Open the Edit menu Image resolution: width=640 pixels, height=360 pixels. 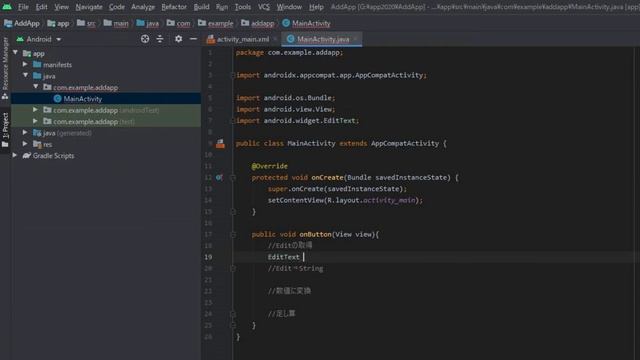click(41, 7)
